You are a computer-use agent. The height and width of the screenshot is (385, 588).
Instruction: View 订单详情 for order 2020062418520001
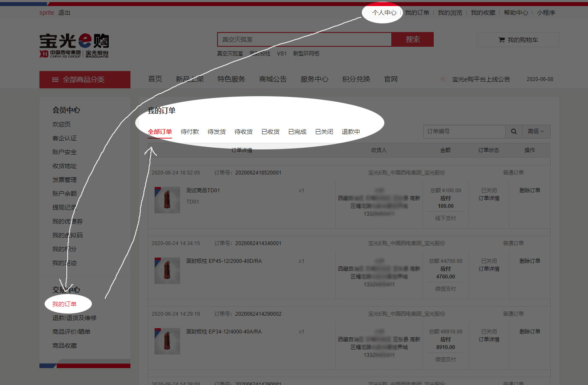point(489,198)
